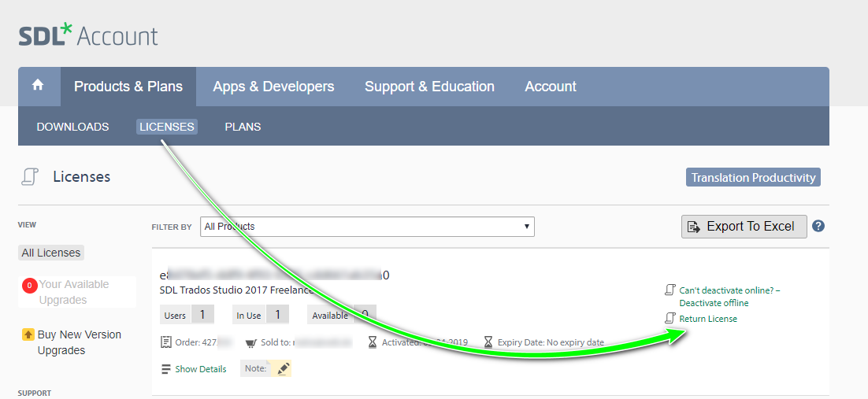Image resolution: width=868 pixels, height=399 pixels.
Task: Open the Support & Education tab
Action: point(429,87)
